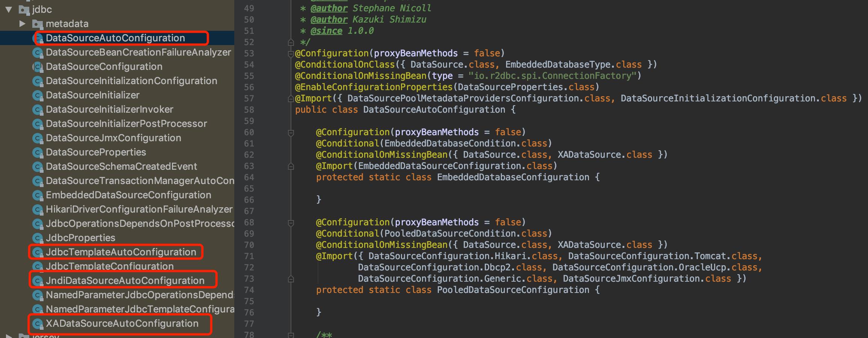The image size is (868, 338).
Task: Click DataSourceProperties.class in EnableConfigurationProperties annotation
Action: pos(526,87)
